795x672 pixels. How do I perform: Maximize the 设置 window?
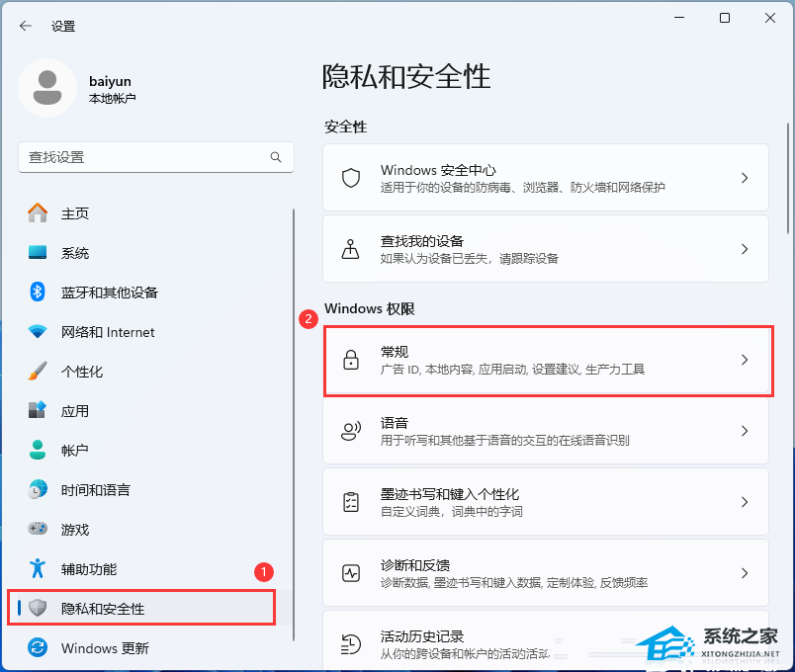tap(725, 18)
